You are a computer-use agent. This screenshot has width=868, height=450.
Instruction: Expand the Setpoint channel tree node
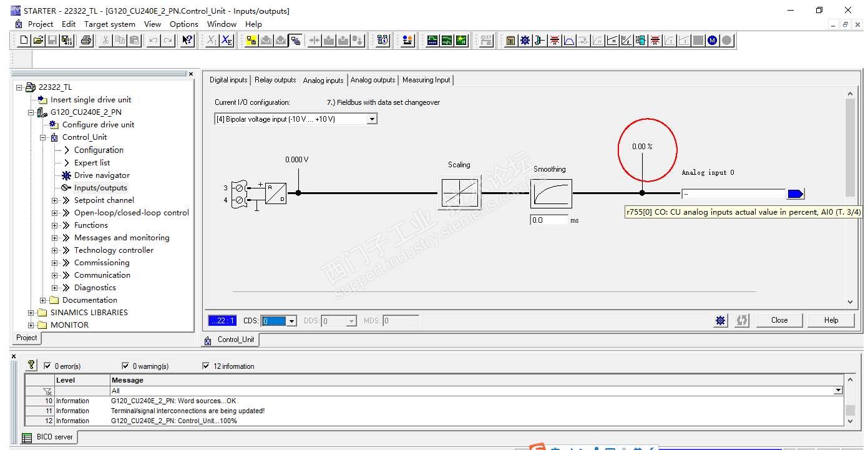point(55,200)
